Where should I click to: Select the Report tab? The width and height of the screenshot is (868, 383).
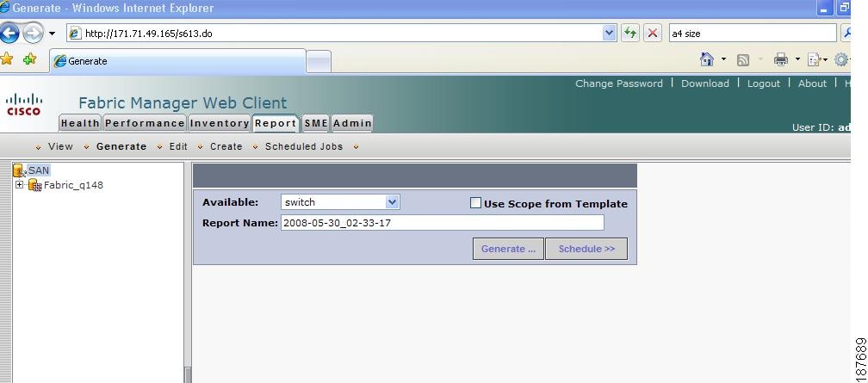276,123
